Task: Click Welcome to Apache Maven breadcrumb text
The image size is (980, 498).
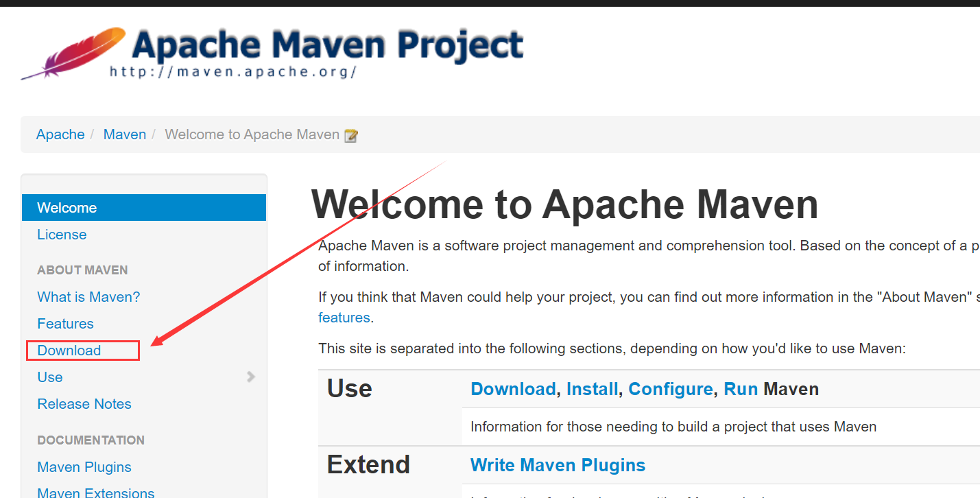Action: (252, 134)
